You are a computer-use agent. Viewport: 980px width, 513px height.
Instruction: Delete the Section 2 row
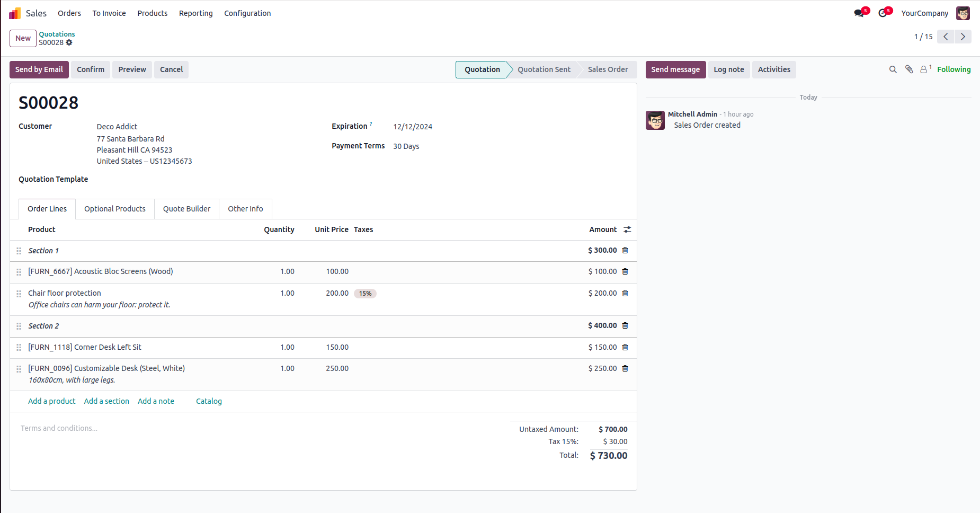(625, 325)
